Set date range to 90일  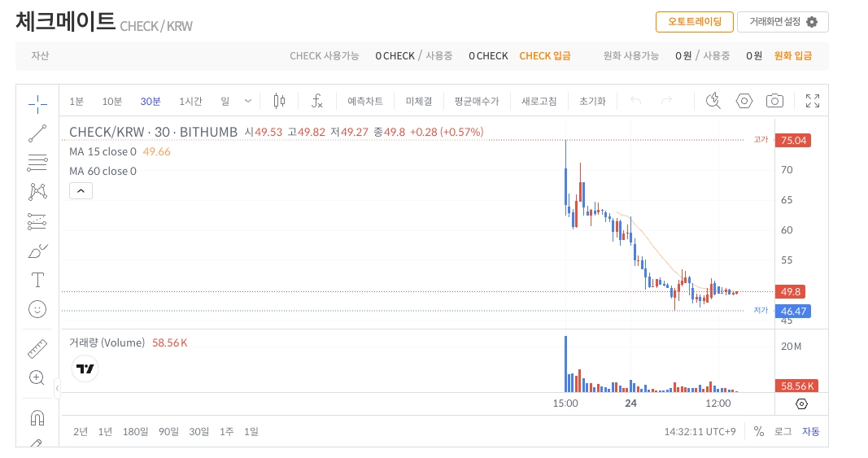coord(168,431)
